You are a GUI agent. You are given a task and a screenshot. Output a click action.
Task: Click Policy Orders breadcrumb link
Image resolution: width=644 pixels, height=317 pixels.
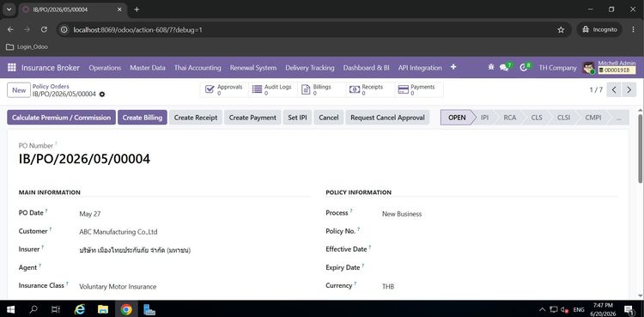tap(51, 87)
